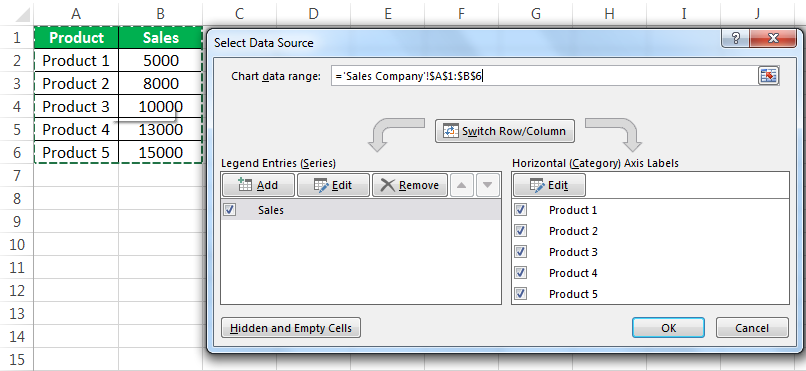Uncheck the Product 5 category checkbox
The image size is (806, 371).
coord(521,294)
